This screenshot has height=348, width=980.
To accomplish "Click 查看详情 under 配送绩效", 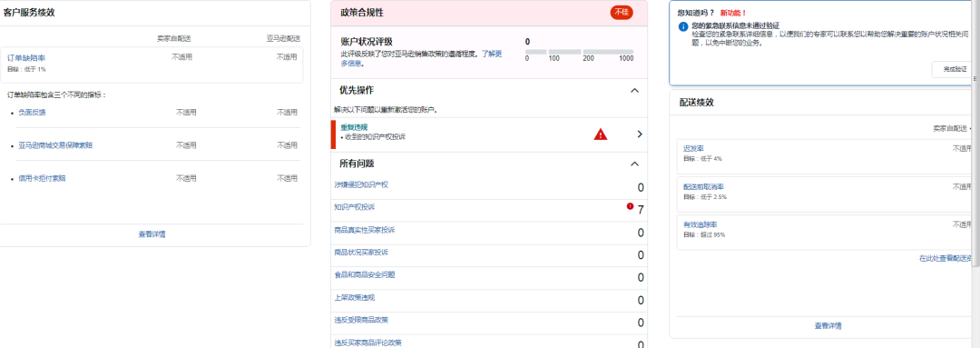I will point(828,326).
